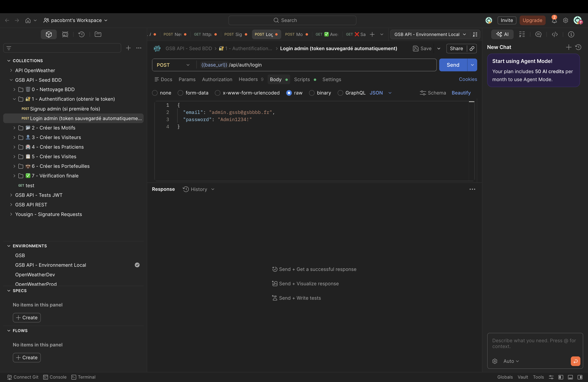This screenshot has width=588, height=382.
Task: Open the settings gear in header
Action: (566, 20)
